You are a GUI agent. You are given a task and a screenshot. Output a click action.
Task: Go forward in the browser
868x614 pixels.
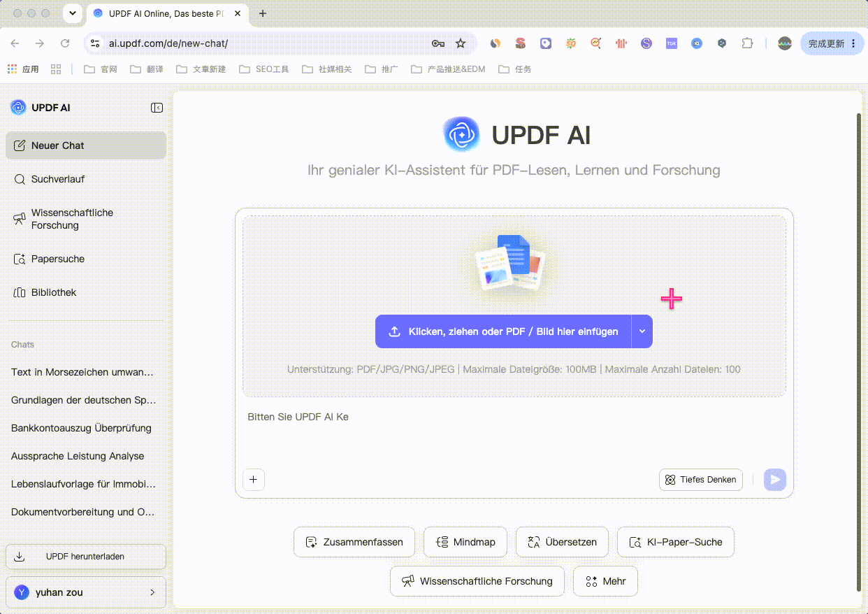point(40,43)
